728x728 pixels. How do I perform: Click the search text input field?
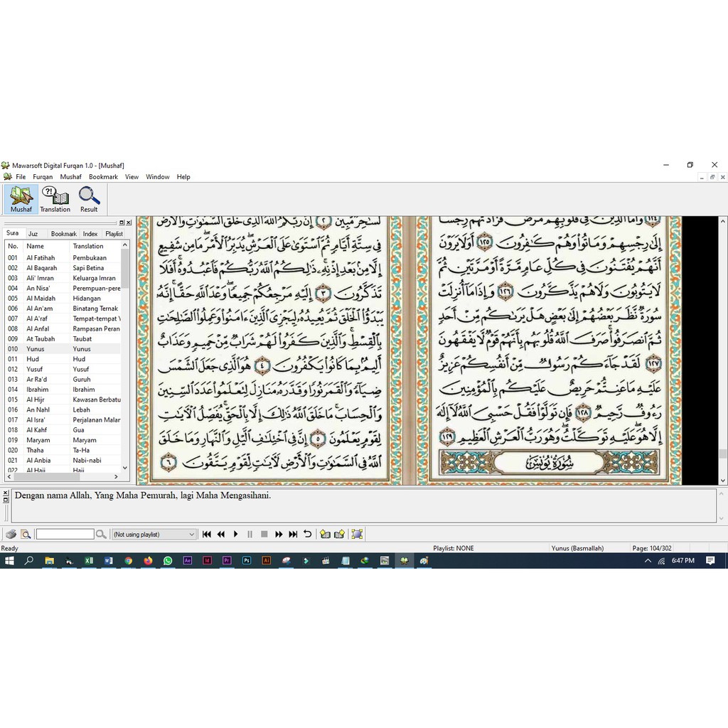pos(65,534)
